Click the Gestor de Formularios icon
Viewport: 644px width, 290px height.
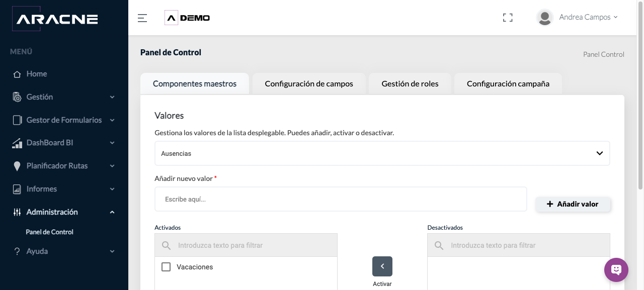[x=17, y=120]
